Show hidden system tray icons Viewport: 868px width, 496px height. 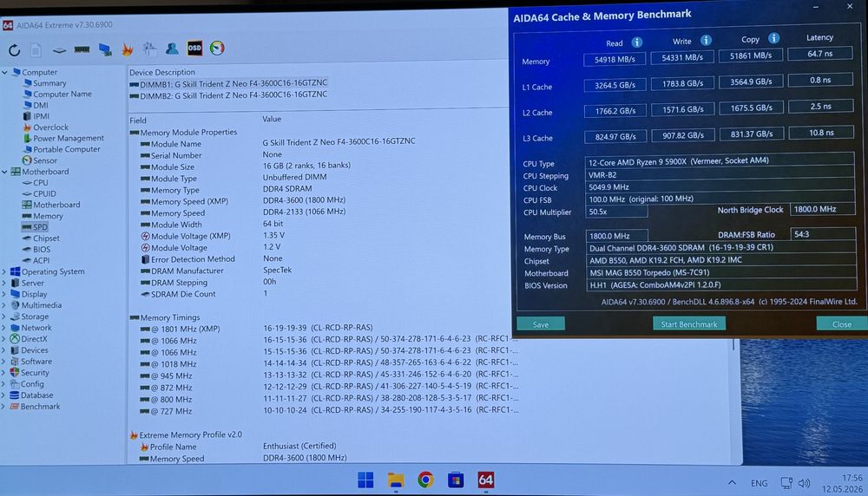(x=732, y=483)
